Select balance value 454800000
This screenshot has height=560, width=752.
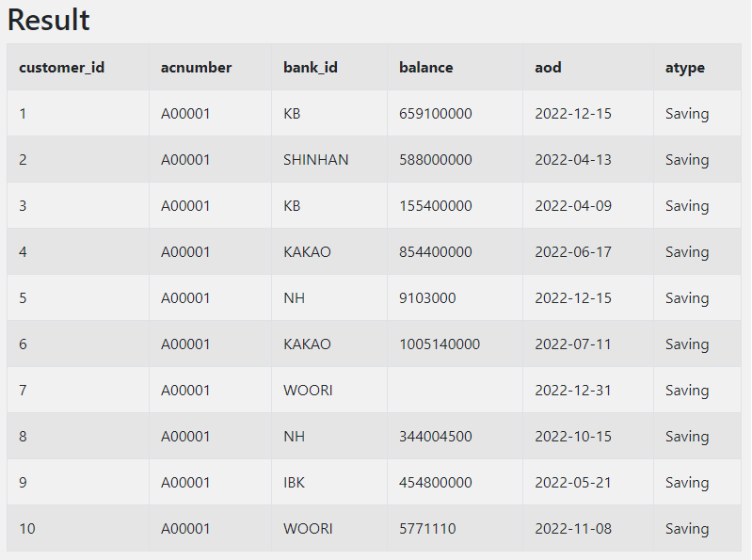(x=436, y=482)
